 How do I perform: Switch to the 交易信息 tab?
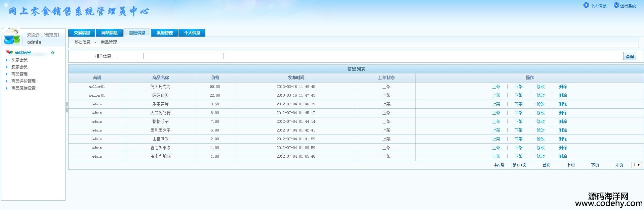tap(82, 33)
